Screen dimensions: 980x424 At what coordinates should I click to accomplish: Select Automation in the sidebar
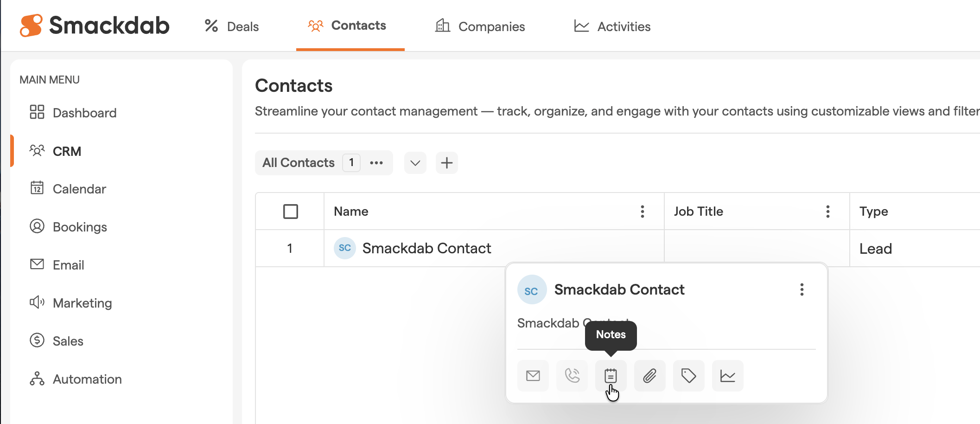87,379
